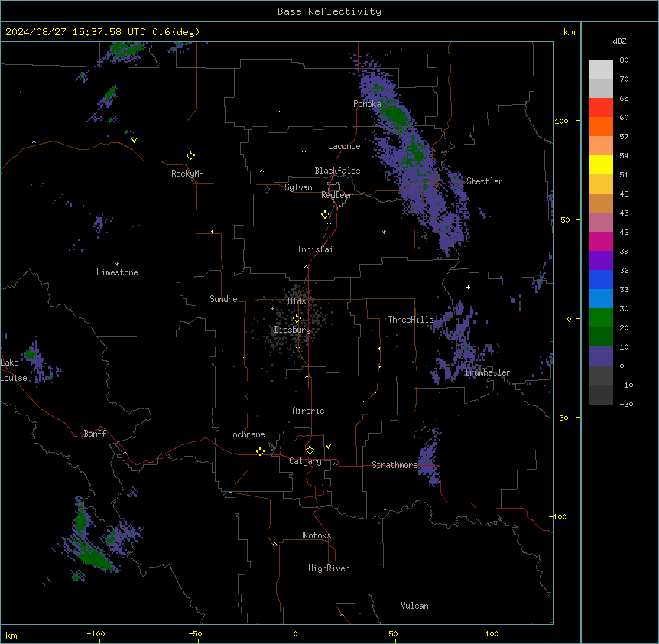Click the blue 36 dBZ legend swatch
Screen dimensions: 659x644
601,279
